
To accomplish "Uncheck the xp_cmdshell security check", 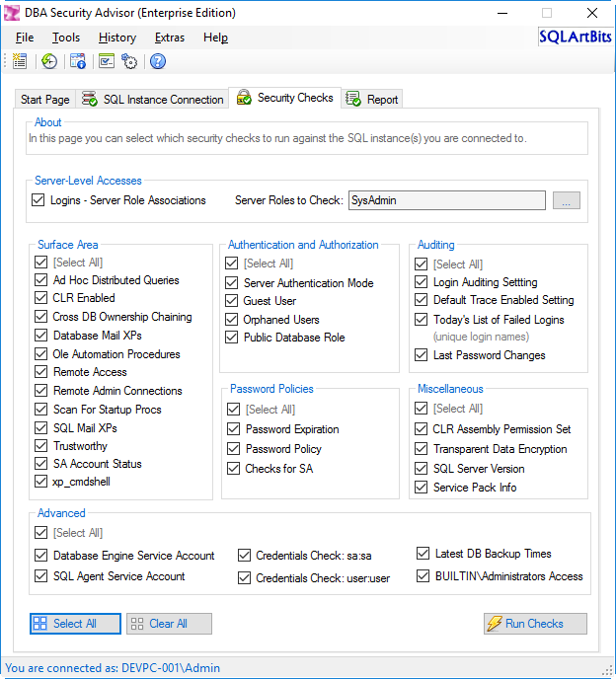I will (40, 482).
